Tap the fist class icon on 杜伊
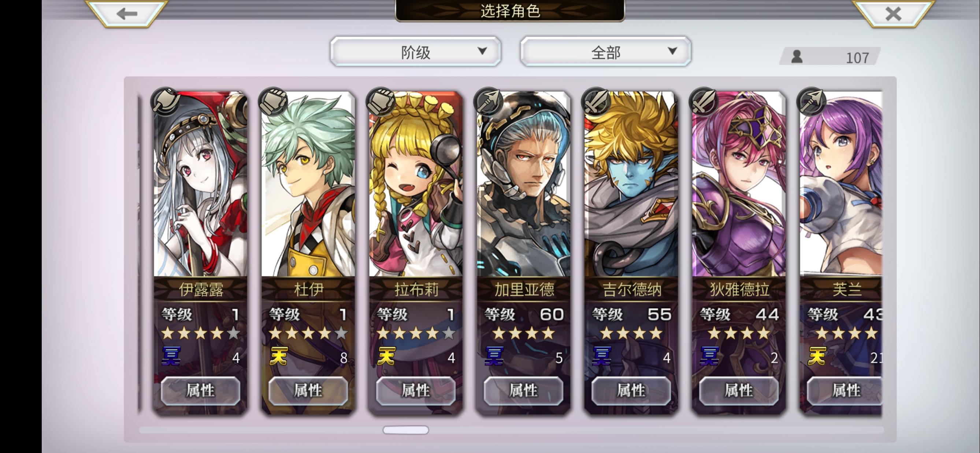This screenshot has width=980, height=453. 273,102
